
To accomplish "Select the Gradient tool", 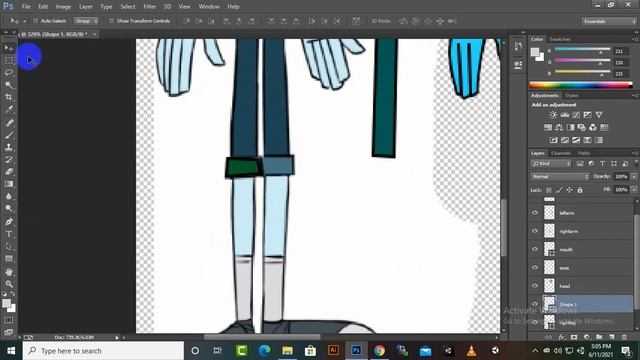I will (9, 184).
